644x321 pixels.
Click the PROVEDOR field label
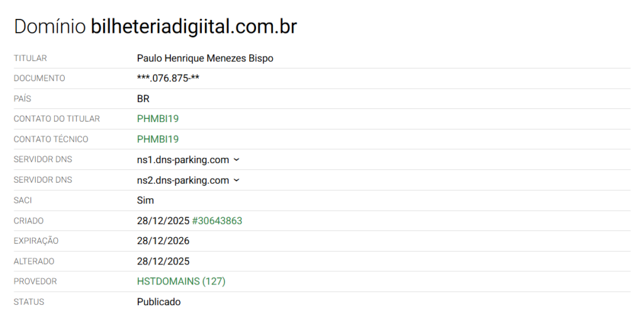point(35,282)
